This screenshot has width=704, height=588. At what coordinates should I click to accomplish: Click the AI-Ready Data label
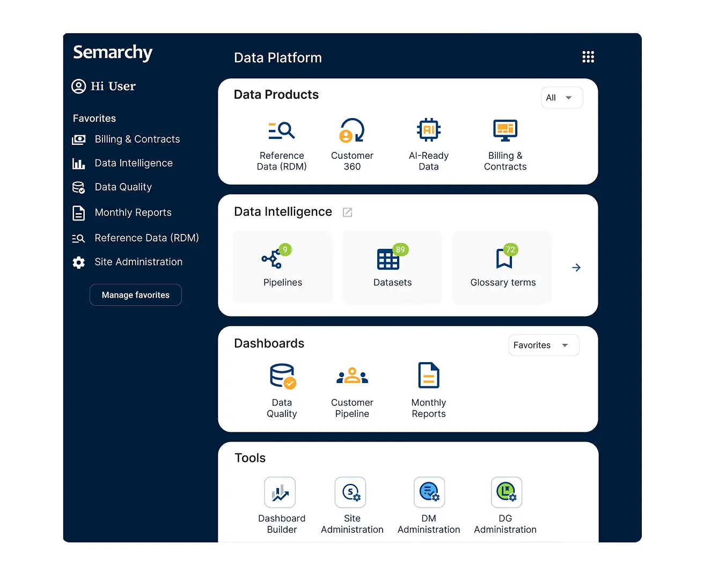[429, 161]
